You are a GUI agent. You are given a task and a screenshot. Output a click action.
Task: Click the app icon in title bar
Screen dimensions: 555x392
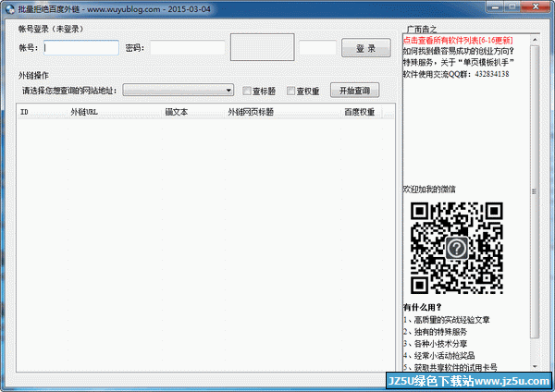[9, 8]
